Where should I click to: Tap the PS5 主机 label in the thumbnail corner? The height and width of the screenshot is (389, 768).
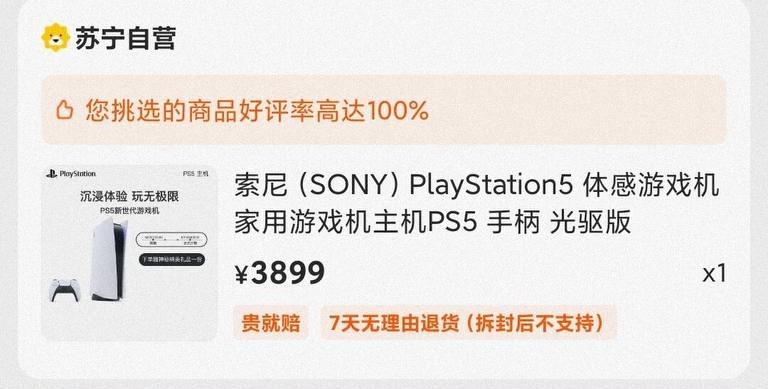(x=195, y=173)
